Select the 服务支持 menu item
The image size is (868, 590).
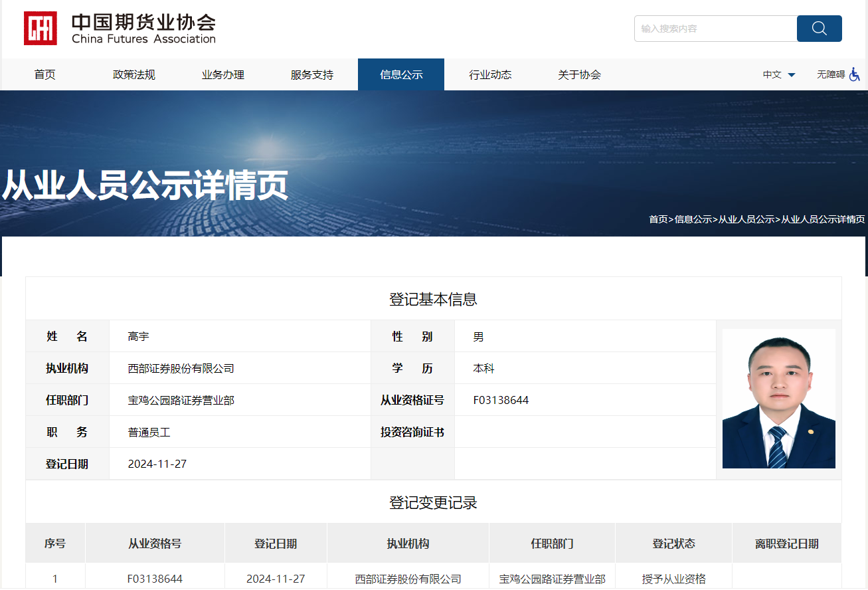[x=312, y=74]
